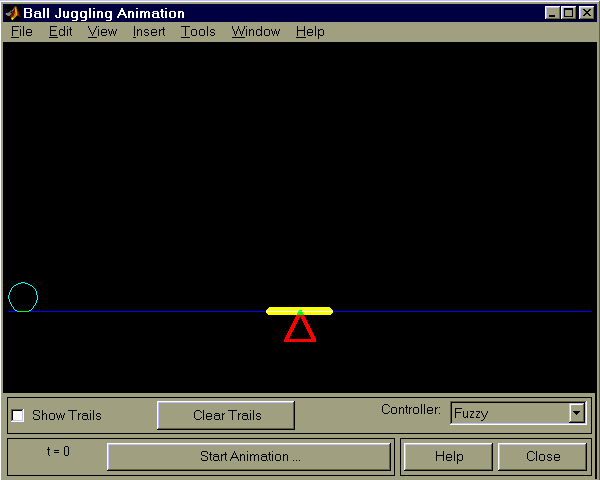
Task: Close the window via title bar X
Action: point(587,13)
